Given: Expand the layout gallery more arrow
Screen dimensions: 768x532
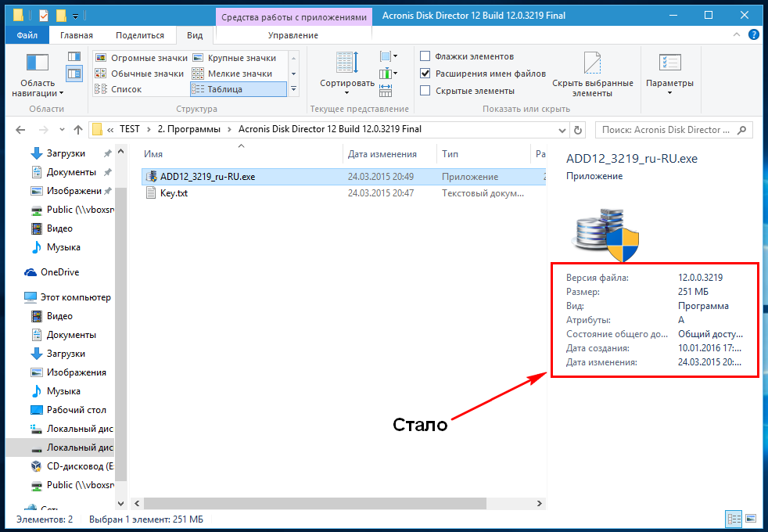Looking at the screenshot, I should [x=293, y=89].
